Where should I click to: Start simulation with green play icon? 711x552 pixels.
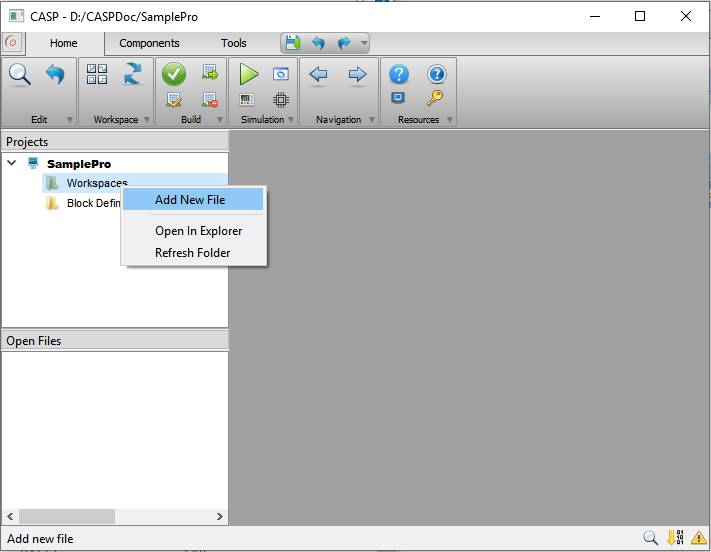(x=248, y=74)
